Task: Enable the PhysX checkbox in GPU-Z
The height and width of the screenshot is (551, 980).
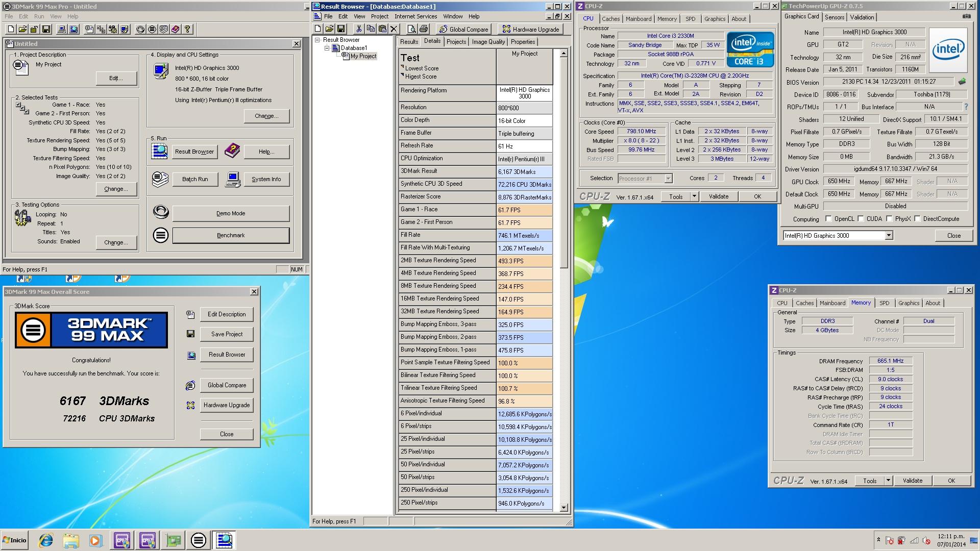Action: click(890, 219)
